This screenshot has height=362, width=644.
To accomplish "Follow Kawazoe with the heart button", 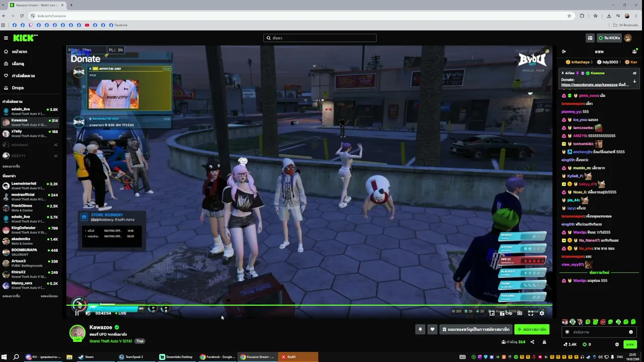I will [432, 329].
